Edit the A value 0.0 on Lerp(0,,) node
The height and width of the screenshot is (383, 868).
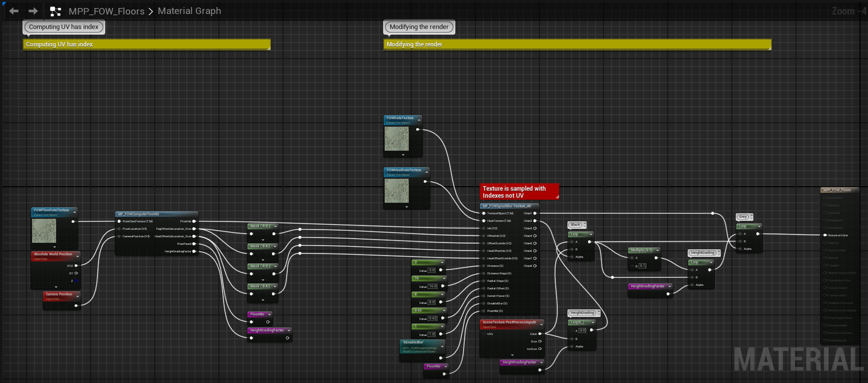click(x=583, y=330)
